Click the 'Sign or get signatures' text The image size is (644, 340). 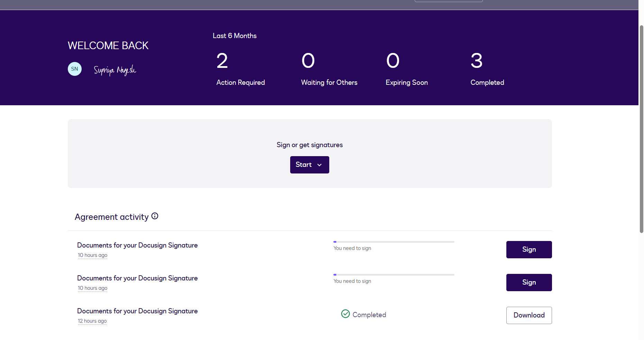coord(310,145)
